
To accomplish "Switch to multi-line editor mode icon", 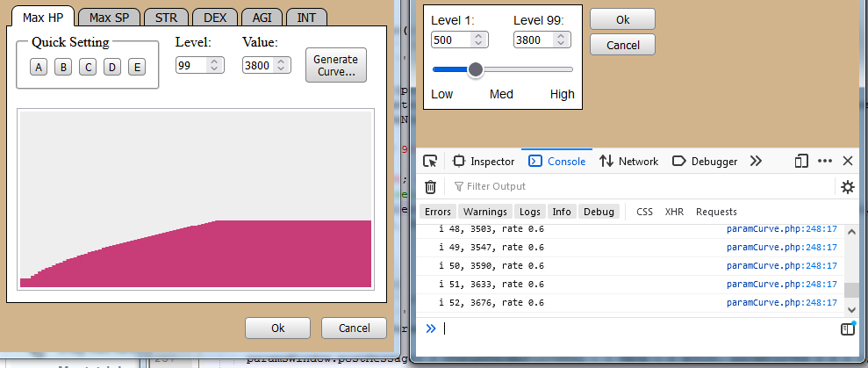I will pyautogui.click(x=847, y=328).
